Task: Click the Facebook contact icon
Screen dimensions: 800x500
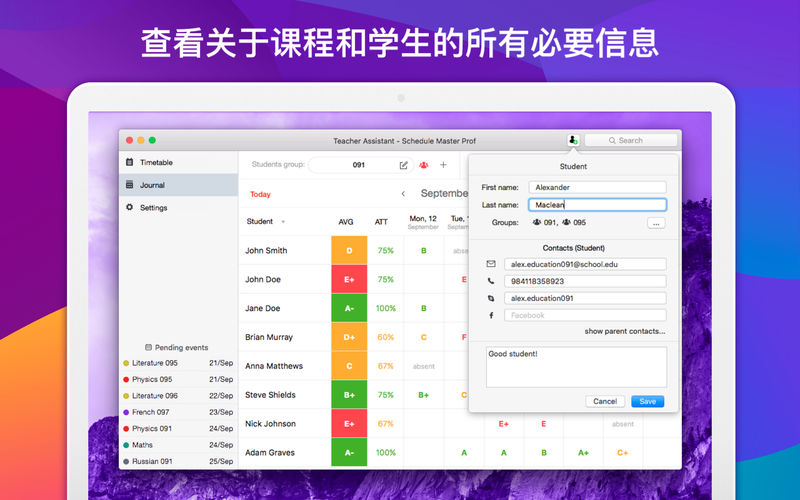Action: (491, 315)
